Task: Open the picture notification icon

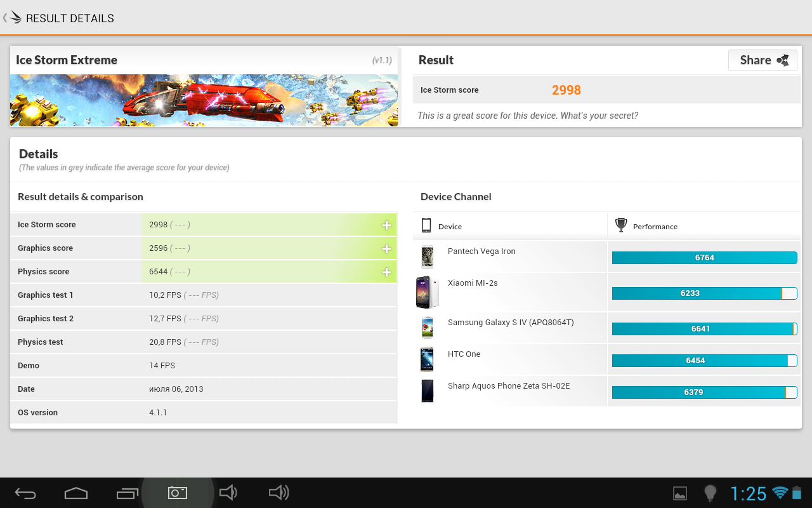Action: tap(680, 493)
